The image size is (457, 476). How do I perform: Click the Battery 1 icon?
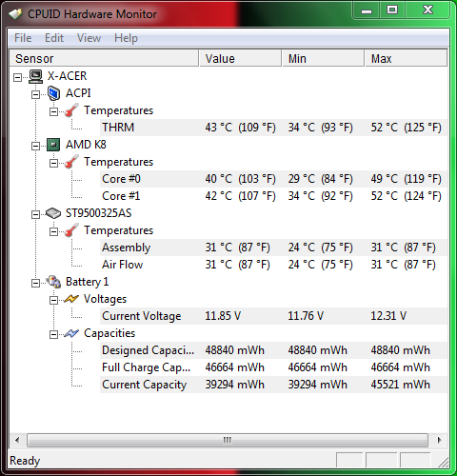click(x=53, y=282)
